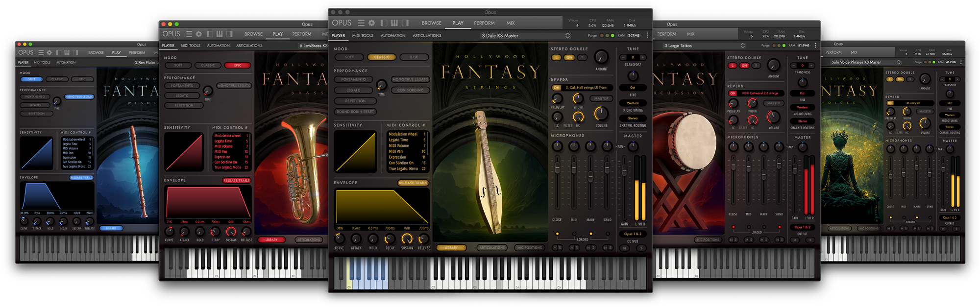The image size is (980, 307).
Task: Open the hamburger menu in Strings window
Action: (x=361, y=23)
